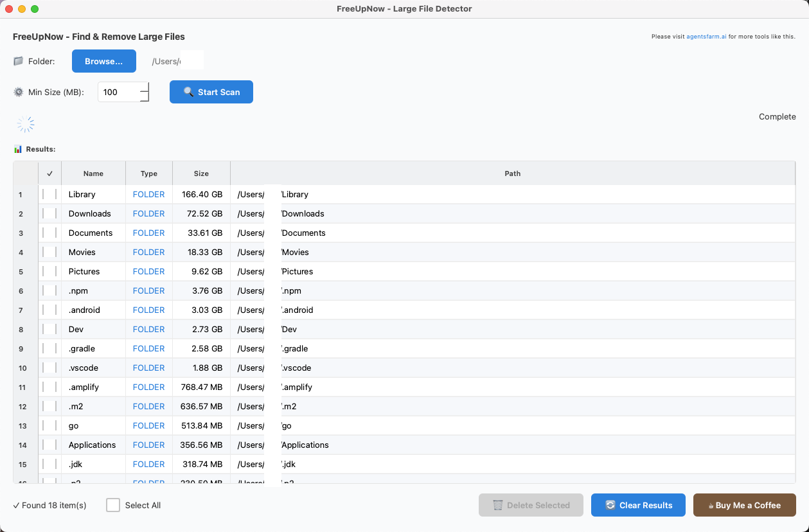Click the Min Size stepper arrows
This screenshot has height=532, width=809.
(145, 92)
